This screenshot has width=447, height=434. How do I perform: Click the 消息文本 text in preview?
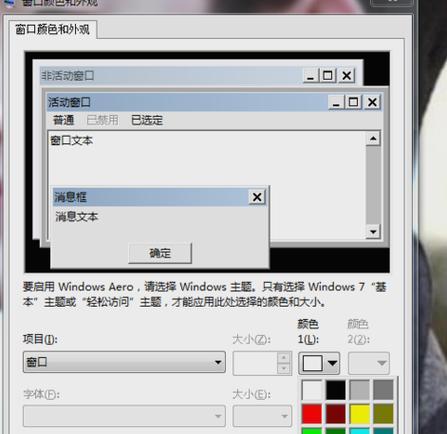pos(76,217)
